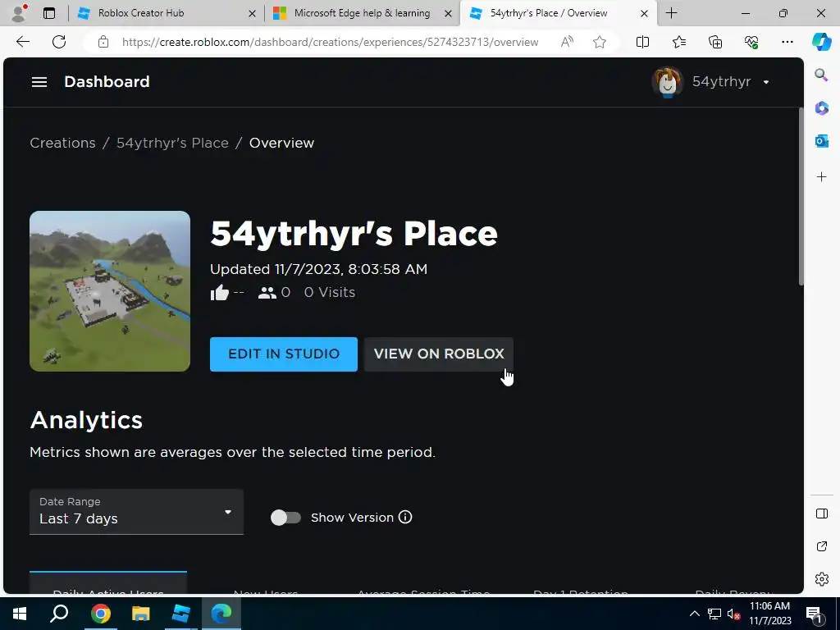Click the Edge back arrow
The width and height of the screenshot is (840, 630).
pyautogui.click(x=22, y=42)
